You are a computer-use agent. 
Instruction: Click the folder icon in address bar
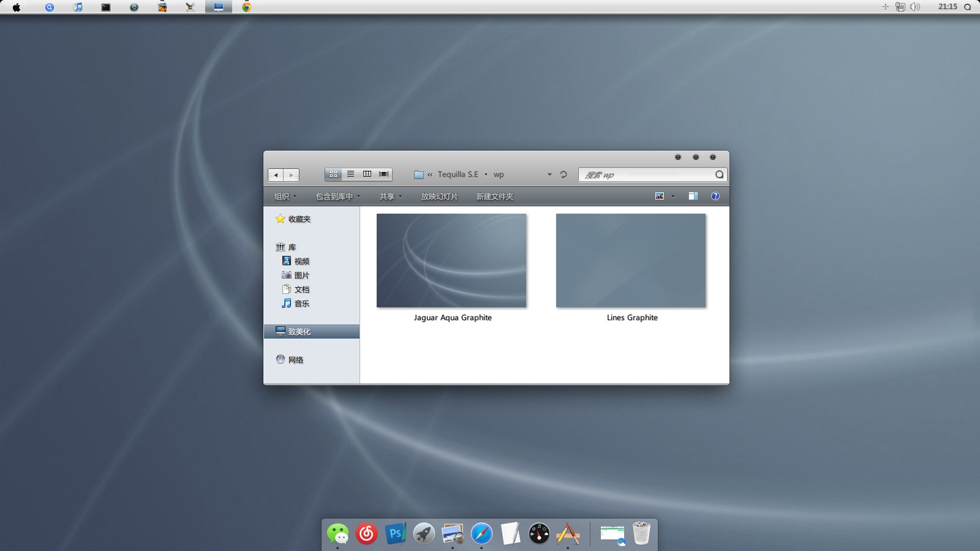pyautogui.click(x=419, y=174)
